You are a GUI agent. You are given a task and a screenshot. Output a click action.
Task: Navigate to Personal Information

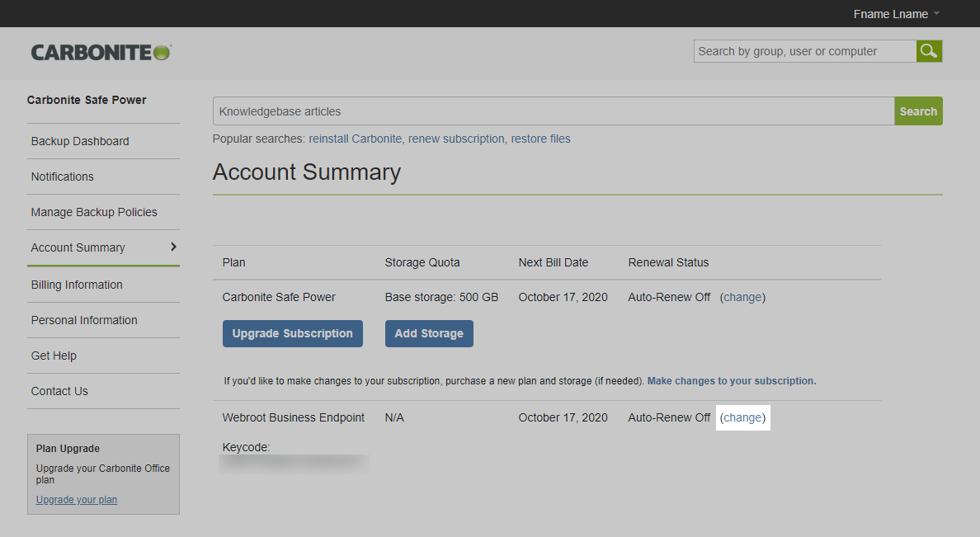[84, 320]
